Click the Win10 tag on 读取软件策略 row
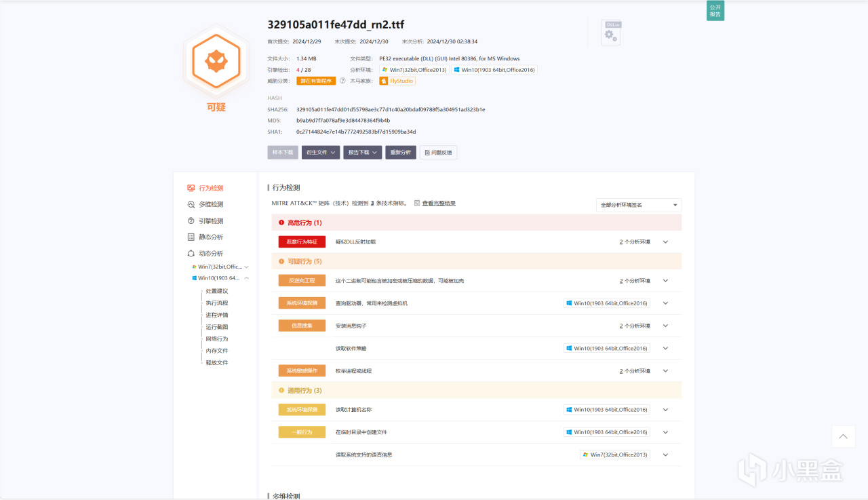This screenshot has height=500, width=868. [x=607, y=348]
